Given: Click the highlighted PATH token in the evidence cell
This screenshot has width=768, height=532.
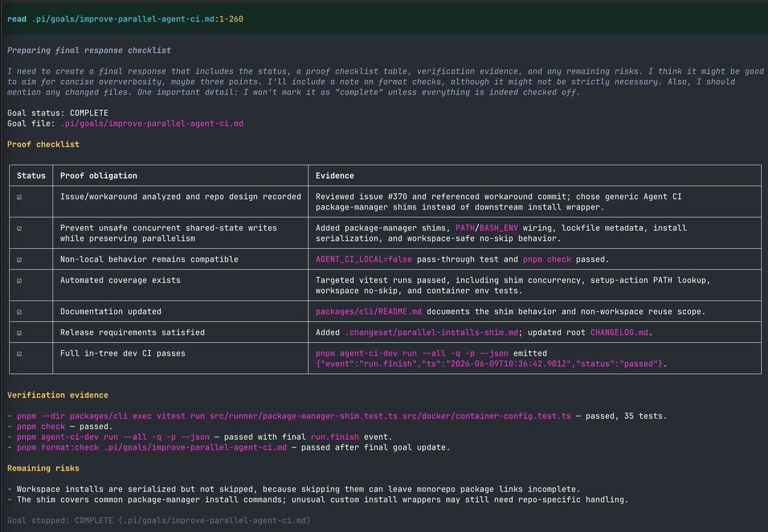Looking at the screenshot, I should (x=465, y=228).
